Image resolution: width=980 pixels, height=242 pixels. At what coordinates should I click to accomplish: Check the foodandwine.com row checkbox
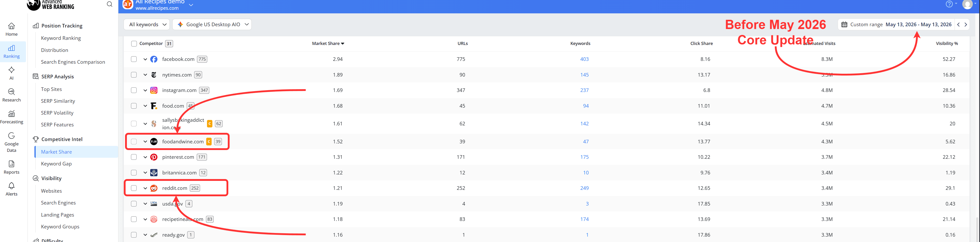(x=134, y=142)
